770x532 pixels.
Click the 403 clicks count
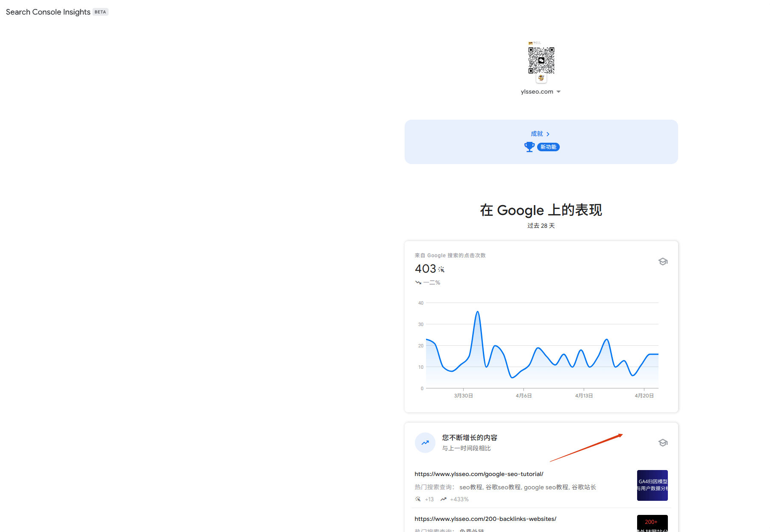(x=426, y=269)
